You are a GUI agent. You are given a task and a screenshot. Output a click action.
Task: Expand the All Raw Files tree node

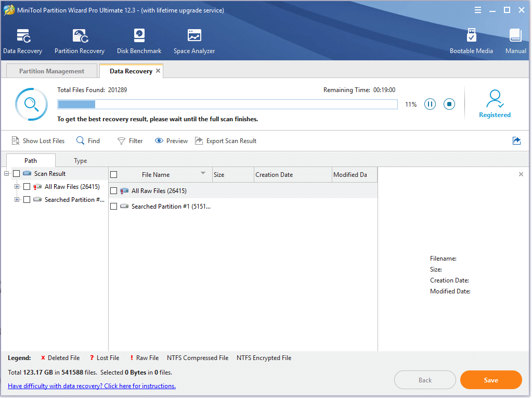pyautogui.click(x=17, y=187)
